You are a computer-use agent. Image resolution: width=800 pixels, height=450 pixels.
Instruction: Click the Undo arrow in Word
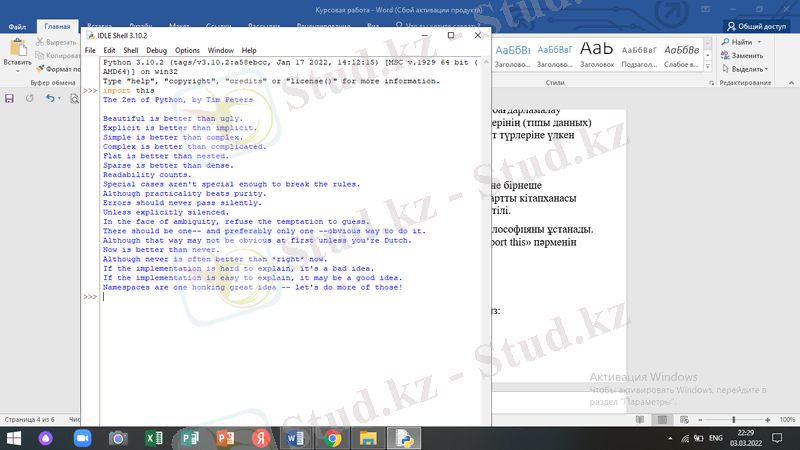[49, 98]
